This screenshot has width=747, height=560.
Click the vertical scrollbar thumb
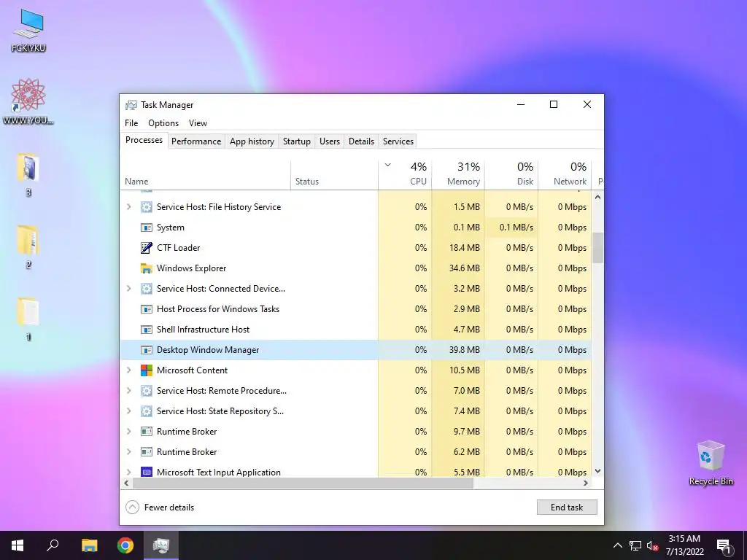(x=597, y=248)
